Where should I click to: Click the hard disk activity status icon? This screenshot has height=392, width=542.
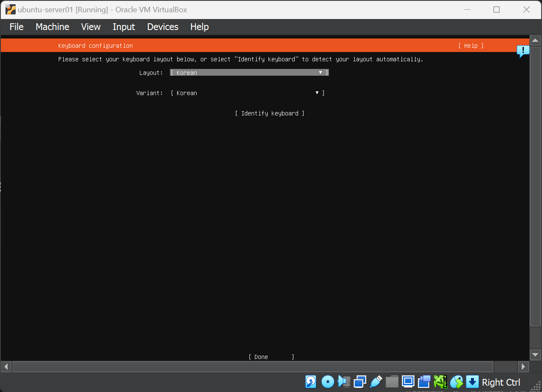coord(311,382)
